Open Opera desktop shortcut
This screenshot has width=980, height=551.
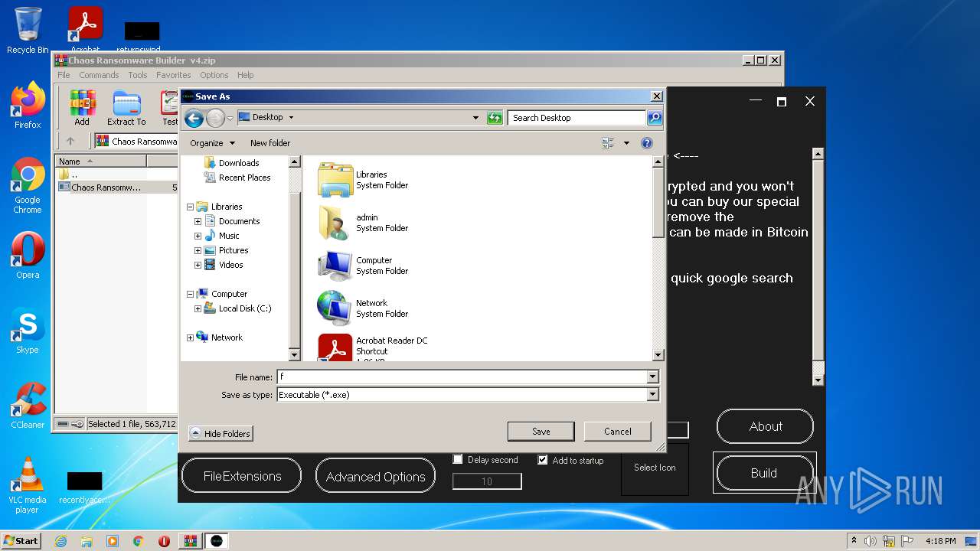point(28,256)
